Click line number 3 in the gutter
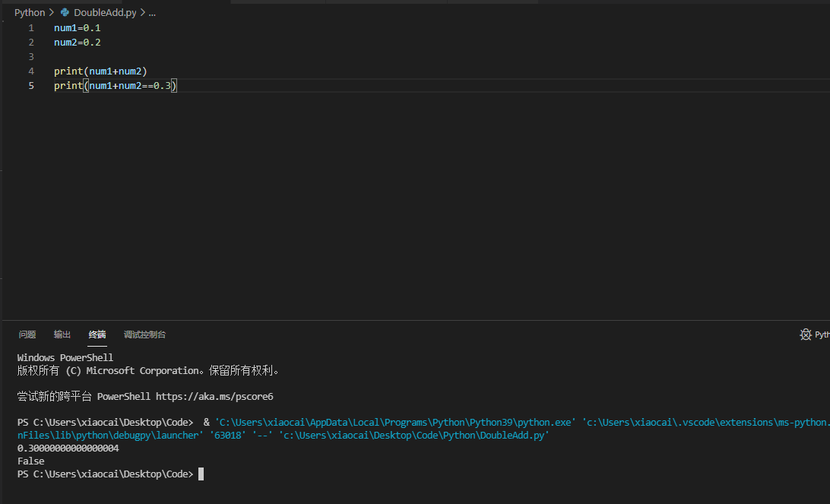The height and width of the screenshot is (504, 830). click(31, 57)
